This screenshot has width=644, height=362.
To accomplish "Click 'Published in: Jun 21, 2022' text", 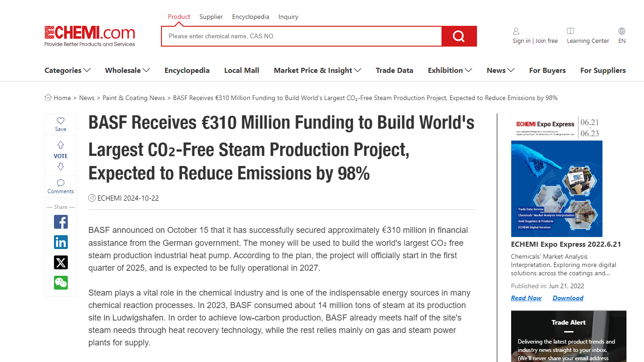I will coord(548,286).
